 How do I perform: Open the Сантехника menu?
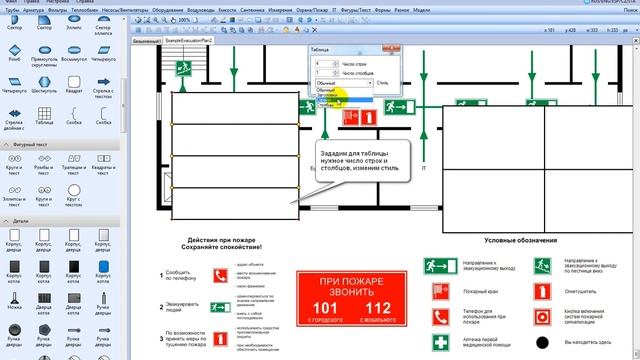(x=252, y=10)
